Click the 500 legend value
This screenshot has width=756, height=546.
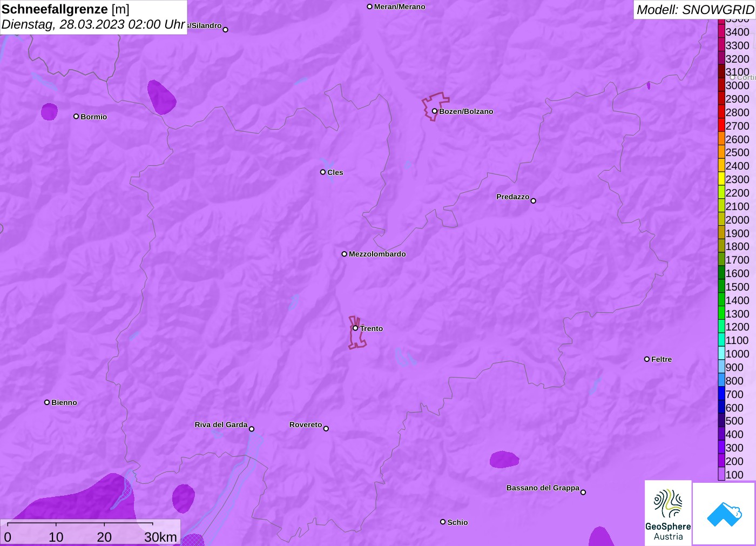pos(734,421)
